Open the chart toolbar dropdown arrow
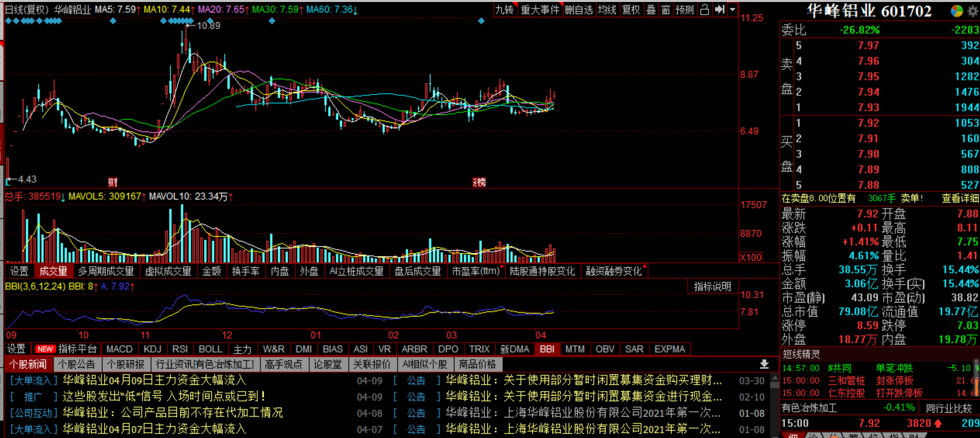This screenshot has height=438, width=980. pos(732,9)
